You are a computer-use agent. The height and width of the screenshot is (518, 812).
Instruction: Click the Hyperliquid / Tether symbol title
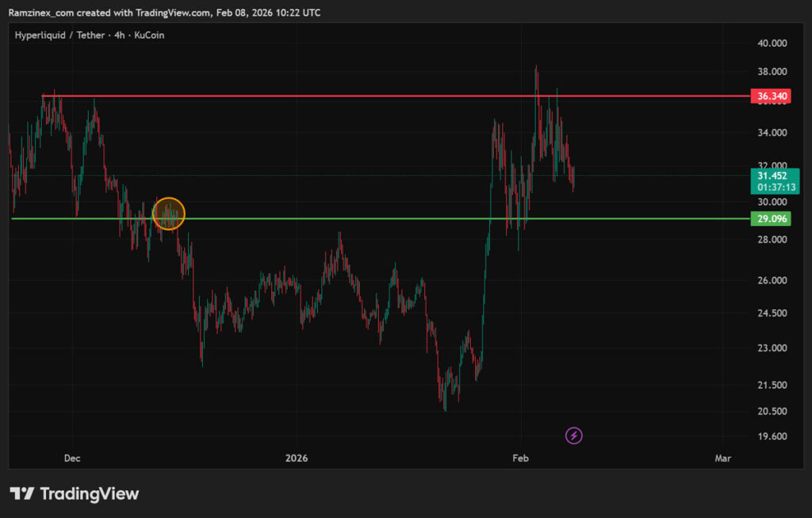(59, 35)
